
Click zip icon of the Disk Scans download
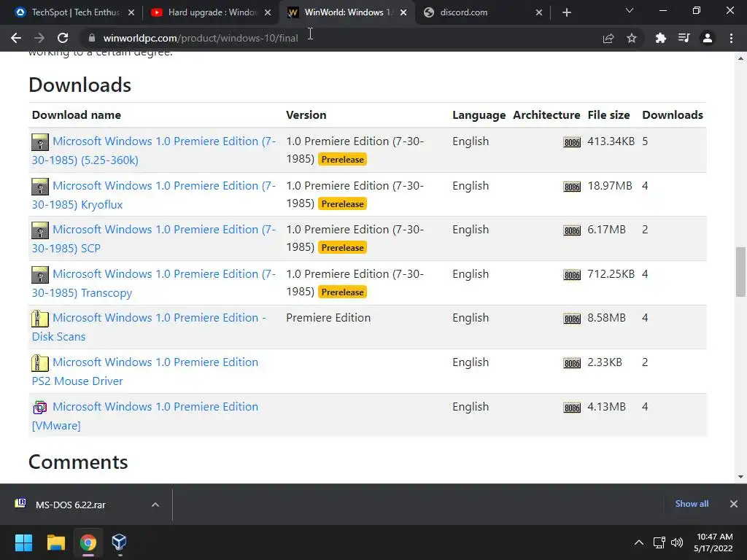tap(40, 319)
